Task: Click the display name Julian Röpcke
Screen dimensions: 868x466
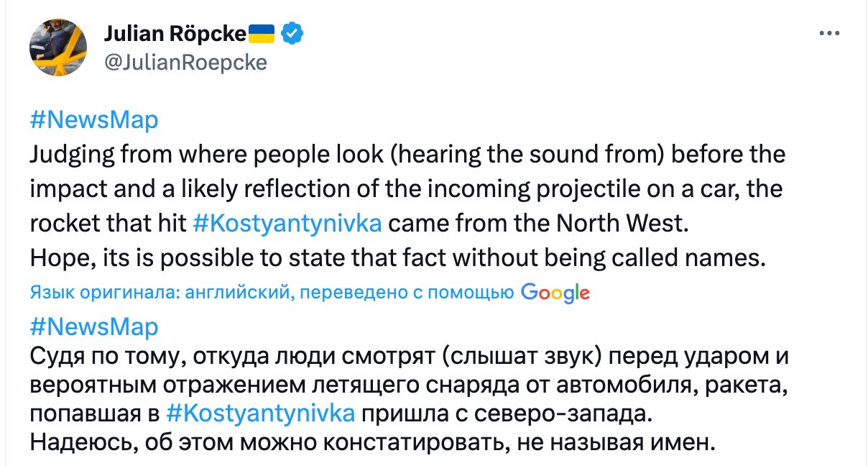Action: [176, 32]
